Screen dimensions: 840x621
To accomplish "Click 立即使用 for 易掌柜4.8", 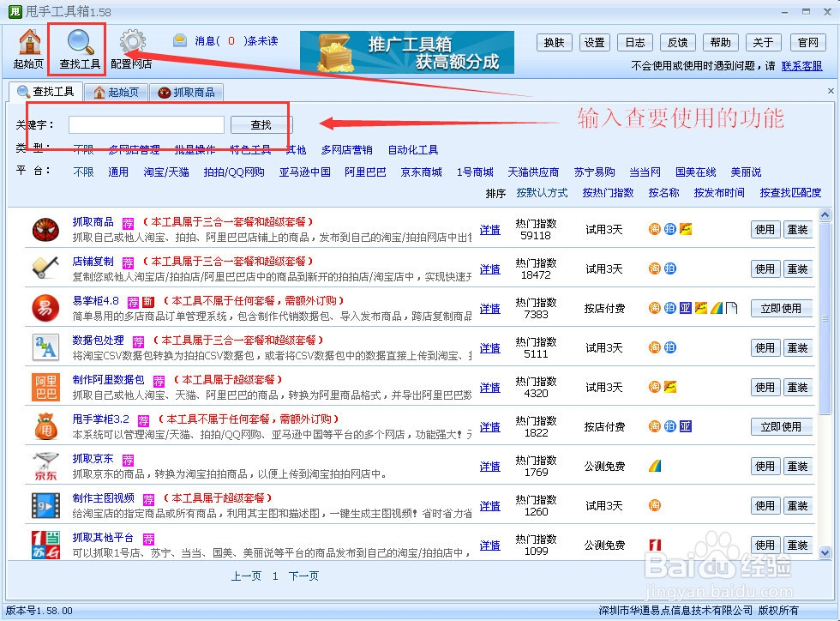I will coord(781,308).
